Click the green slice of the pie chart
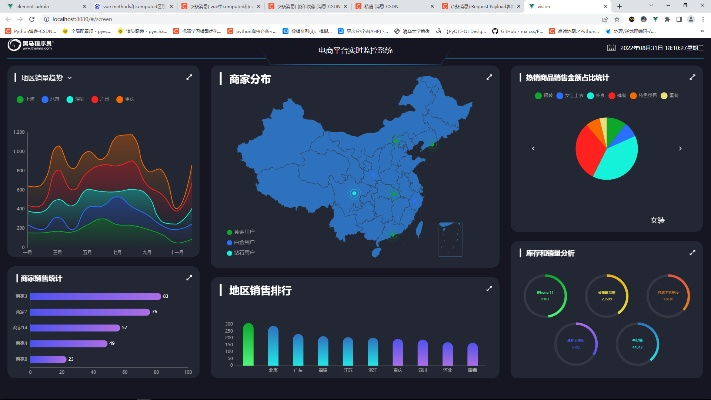Viewport: 711px width, 400px height. point(615,128)
